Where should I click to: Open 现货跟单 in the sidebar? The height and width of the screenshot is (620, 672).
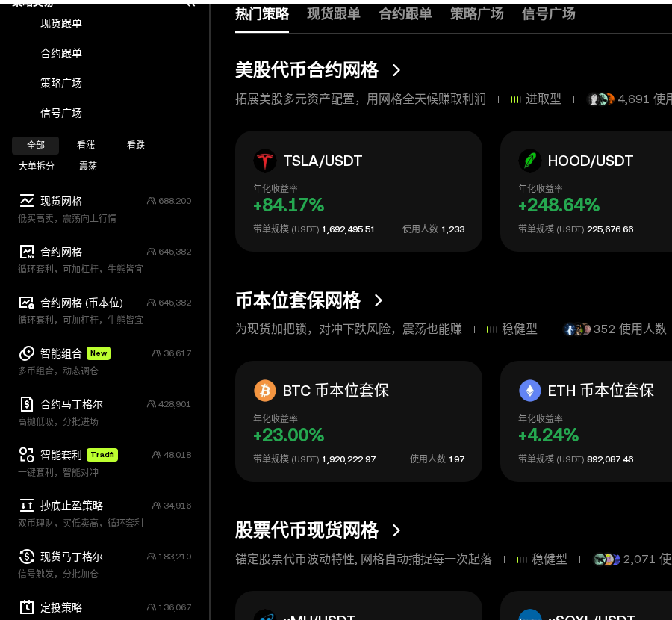61,24
